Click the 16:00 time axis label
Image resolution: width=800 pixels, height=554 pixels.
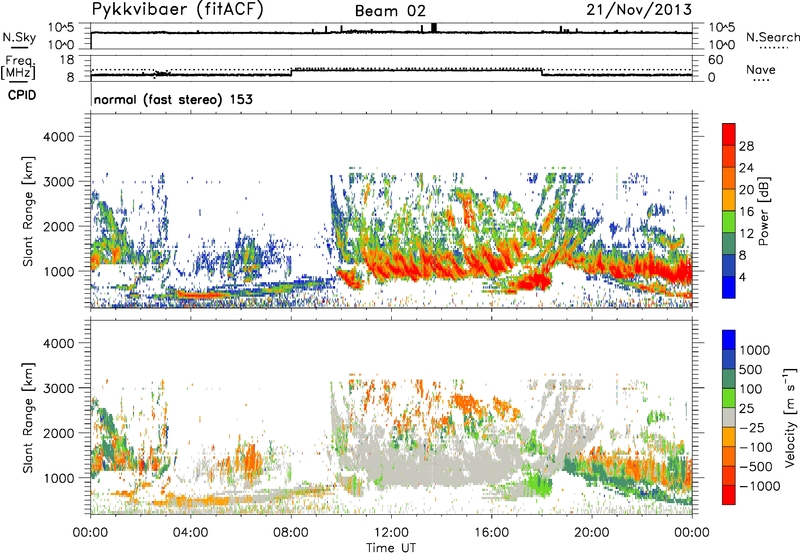pyautogui.click(x=491, y=533)
